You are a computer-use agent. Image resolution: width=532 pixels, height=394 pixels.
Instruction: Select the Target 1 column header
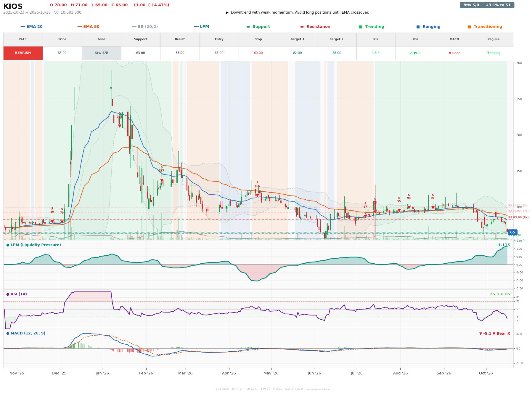298,39
